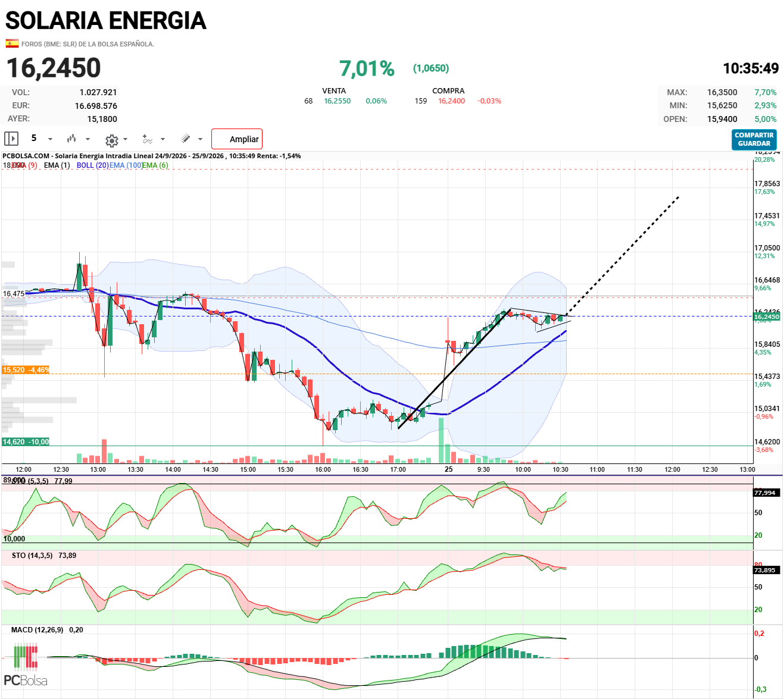Click the 10:35:49 clock time
784x699 pixels.
[x=751, y=68]
